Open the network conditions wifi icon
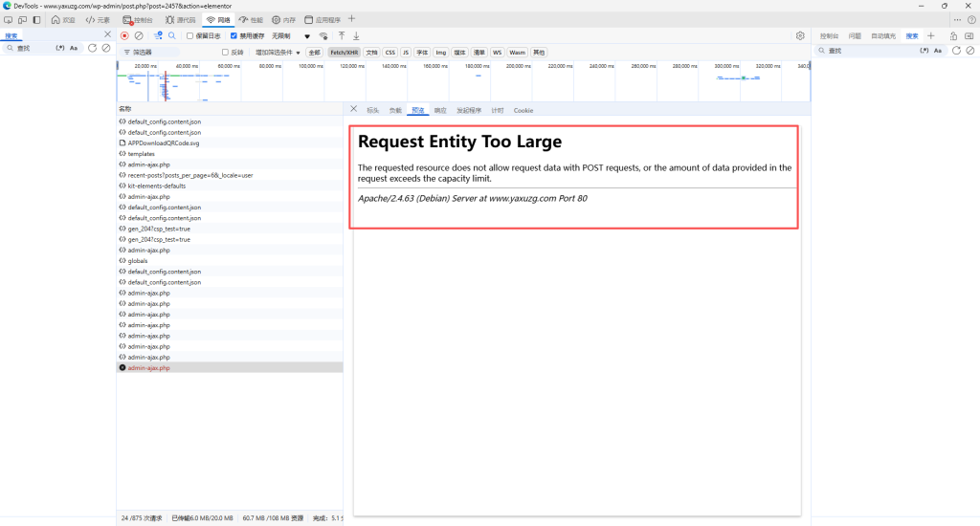This screenshot has height=526, width=980. [323, 35]
